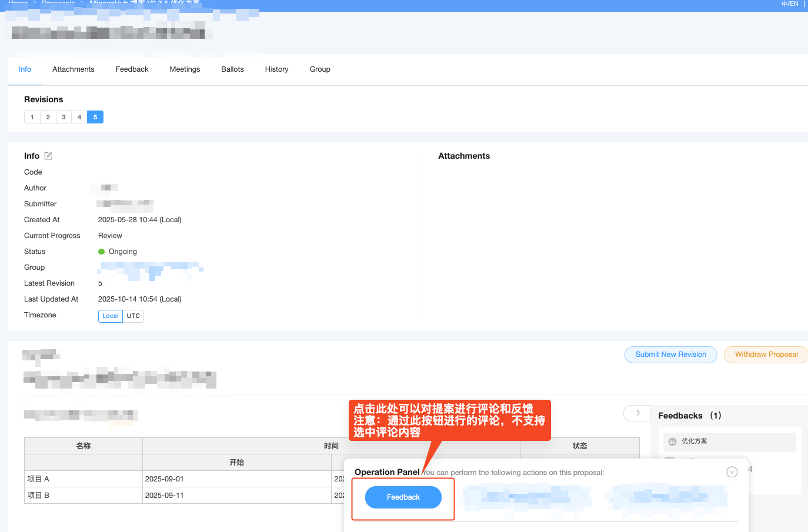Select revision 3
This screenshot has height=532, width=808.
pyautogui.click(x=64, y=117)
